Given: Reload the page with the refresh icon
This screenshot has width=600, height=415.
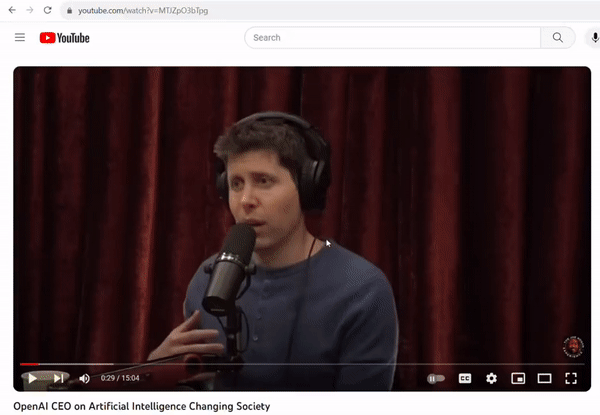Looking at the screenshot, I should (x=47, y=10).
